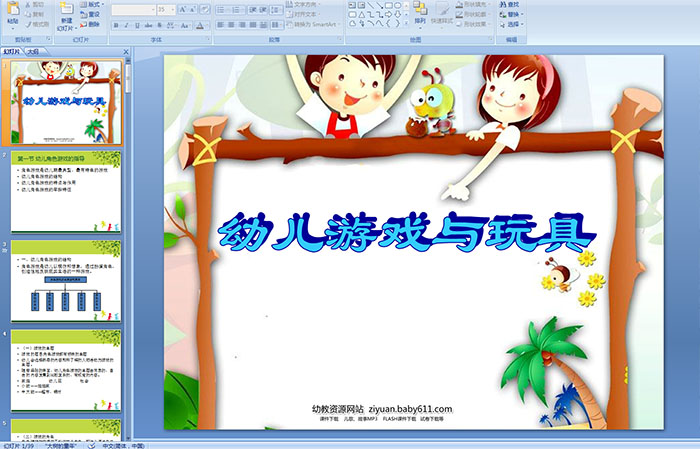This screenshot has height=449, width=700.
Task: Pick the oval shape in shapes gallery
Action: [398, 5]
